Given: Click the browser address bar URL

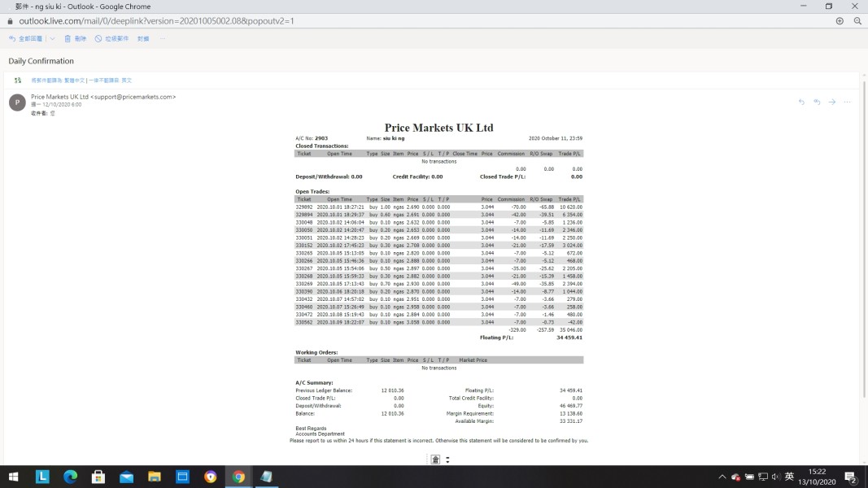Looking at the screenshot, I should 157,21.
